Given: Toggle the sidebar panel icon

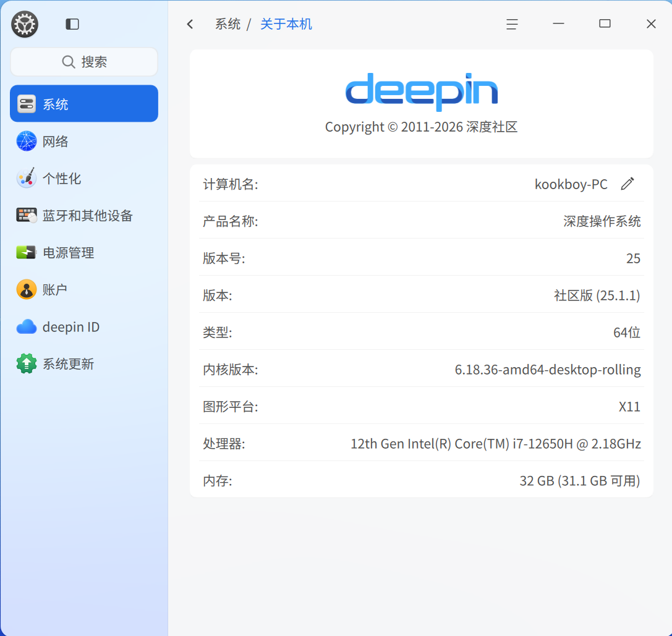Looking at the screenshot, I should click(x=72, y=24).
